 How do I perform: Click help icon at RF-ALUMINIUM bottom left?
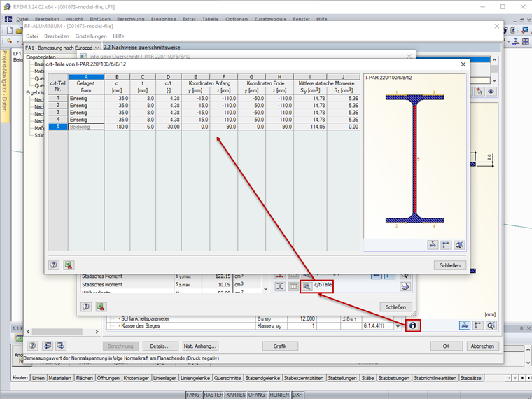tap(33, 346)
